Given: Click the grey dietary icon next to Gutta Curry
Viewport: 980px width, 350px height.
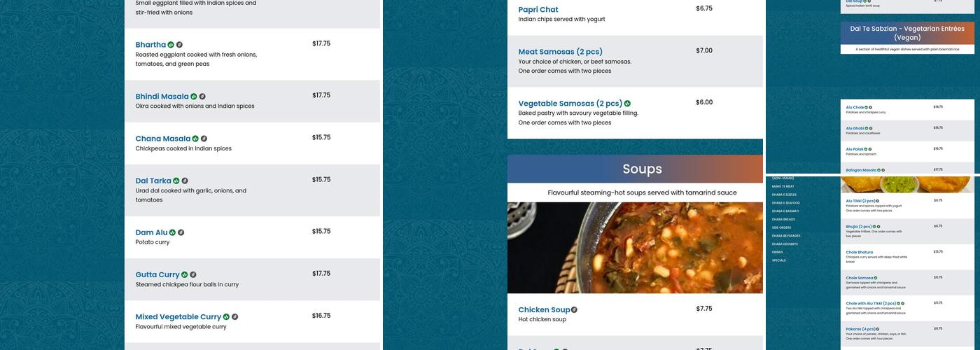Looking at the screenshot, I should [193, 275].
